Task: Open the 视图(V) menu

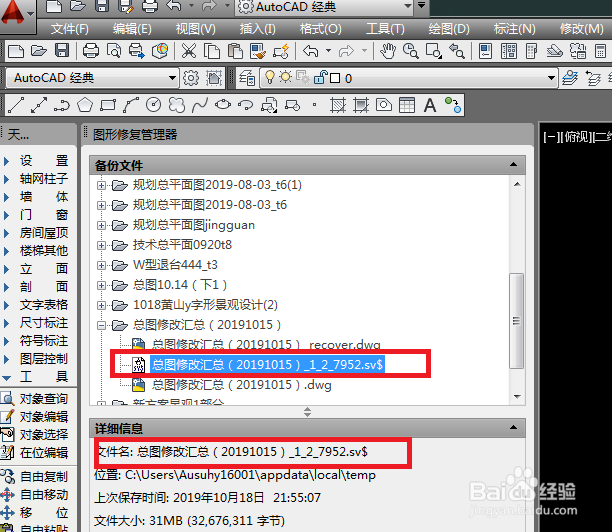Action: click(x=196, y=29)
